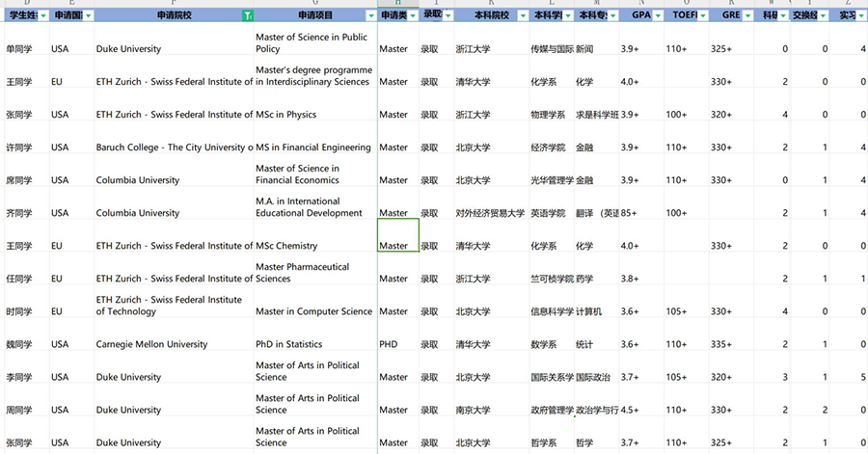
Task: Select the Baruch College school cell
Action: [x=174, y=147]
